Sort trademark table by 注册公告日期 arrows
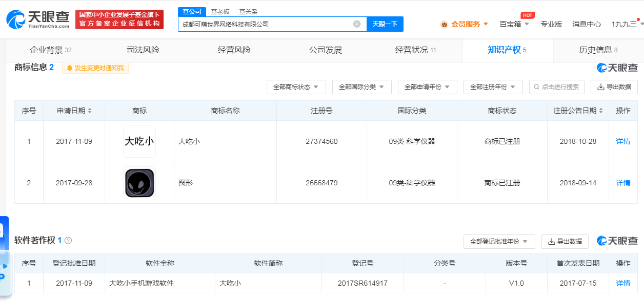This screenshot has width=644, height=301. [x=601, y=111]
